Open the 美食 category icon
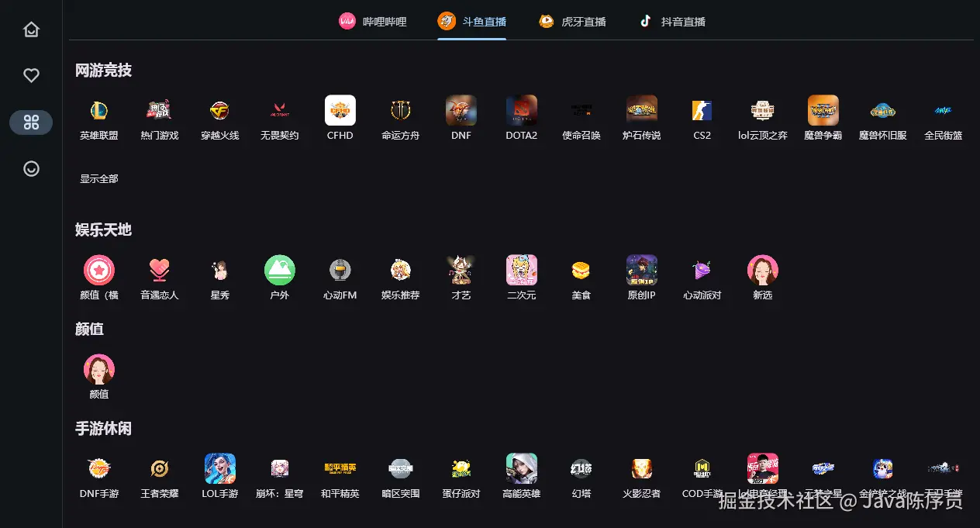The height and width of the screenshot is (528, 980). pos(581,270)
